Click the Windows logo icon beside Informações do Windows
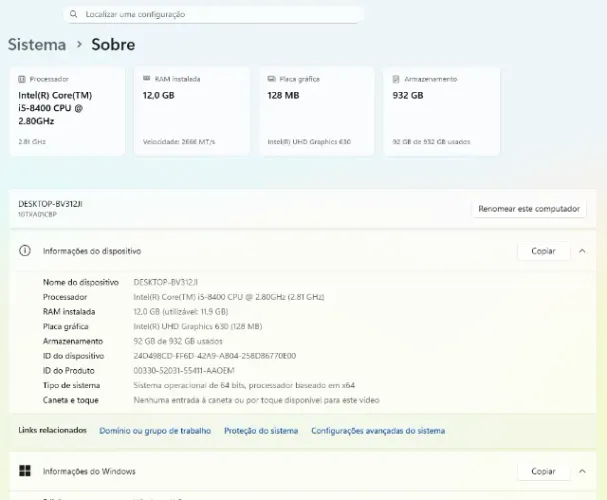 pyautogui.click(x=25, y=471)
